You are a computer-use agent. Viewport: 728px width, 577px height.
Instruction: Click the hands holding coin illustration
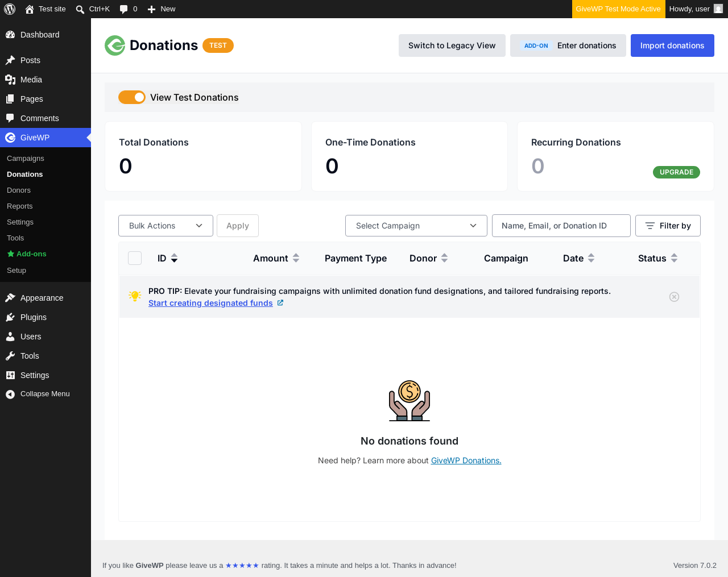409,401
